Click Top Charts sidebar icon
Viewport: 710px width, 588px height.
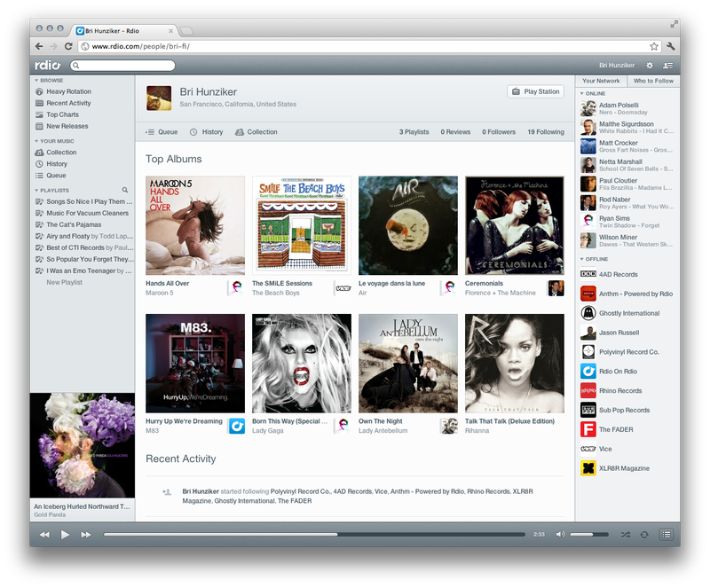tap(39, 114)
